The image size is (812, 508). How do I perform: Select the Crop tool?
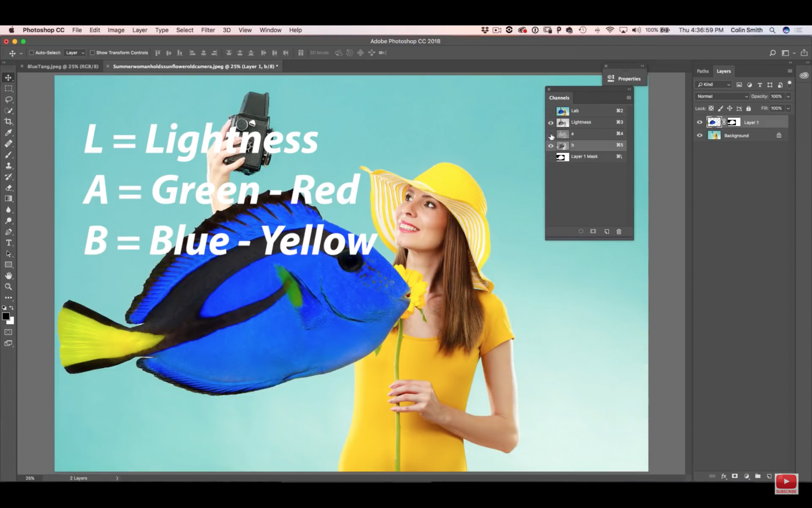pyautogui.click(x=8, y=122)
